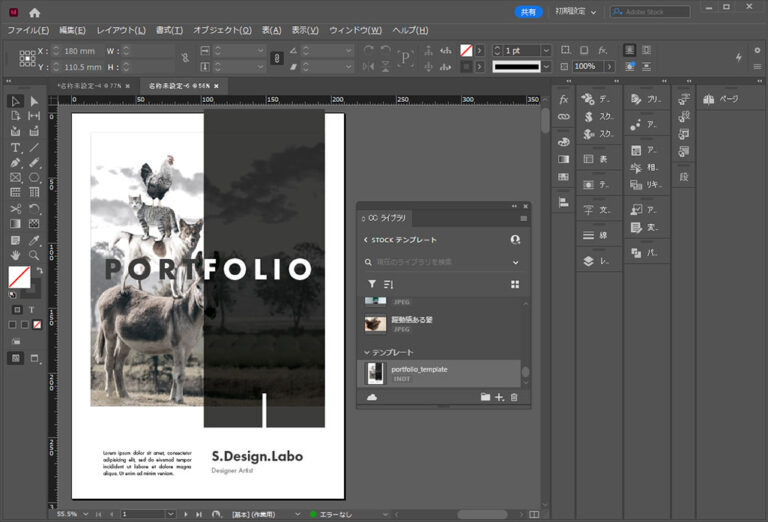Select the Eyedropper tool
The height and width of the screenshot is (522, 768).
(34, 240)
